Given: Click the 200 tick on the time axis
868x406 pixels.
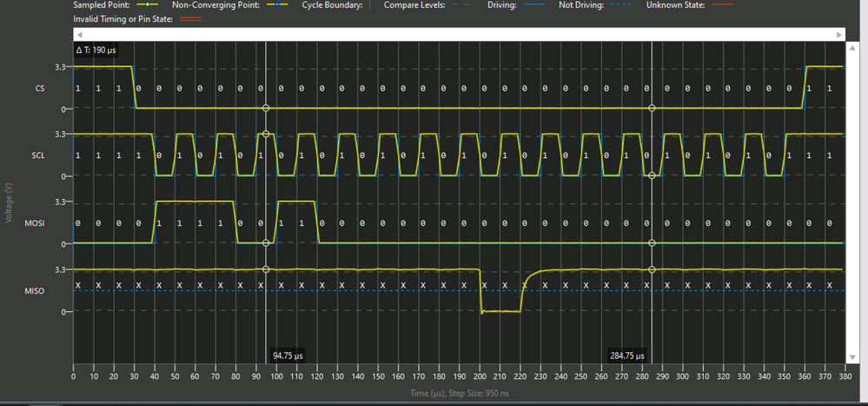Looking at the screenshot, I should click(480, 376).
